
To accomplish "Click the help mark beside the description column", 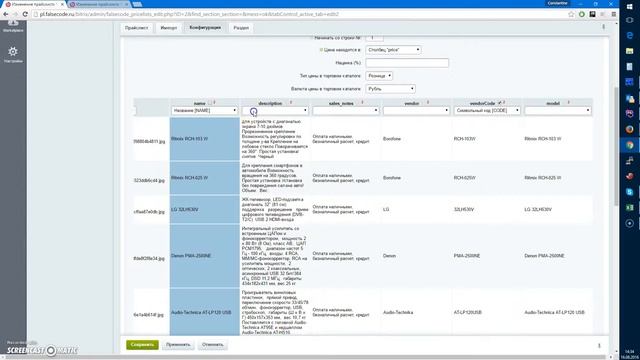I will point(291,102).
